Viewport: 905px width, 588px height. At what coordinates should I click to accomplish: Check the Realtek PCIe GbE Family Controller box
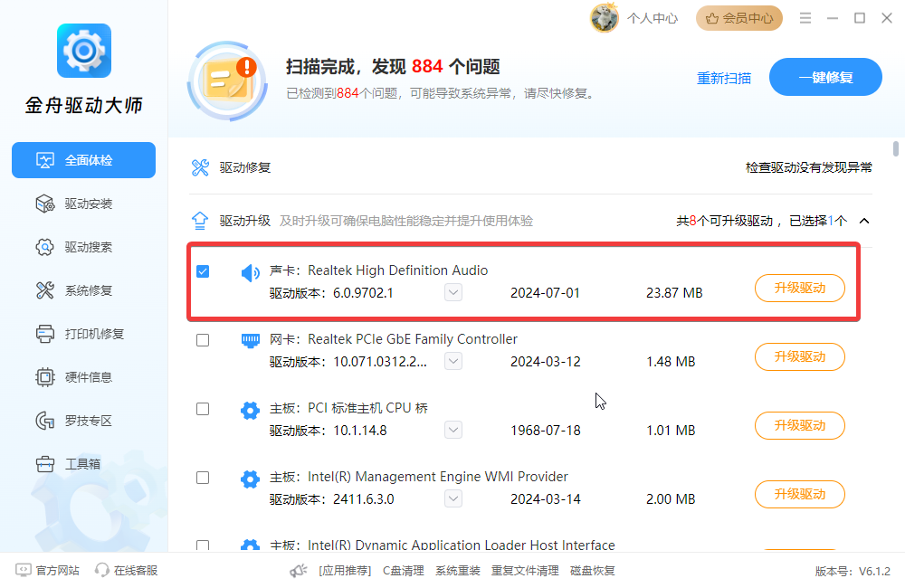click(x=203, y=340)
